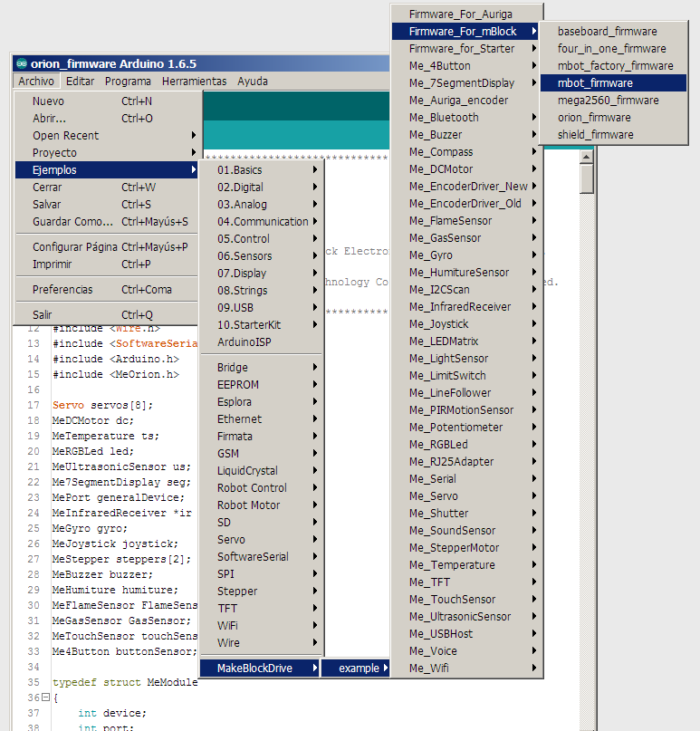Click editor scrollbar up arrow
The width and height of the screenshot is (700, 731).
(x=586, y=157)
